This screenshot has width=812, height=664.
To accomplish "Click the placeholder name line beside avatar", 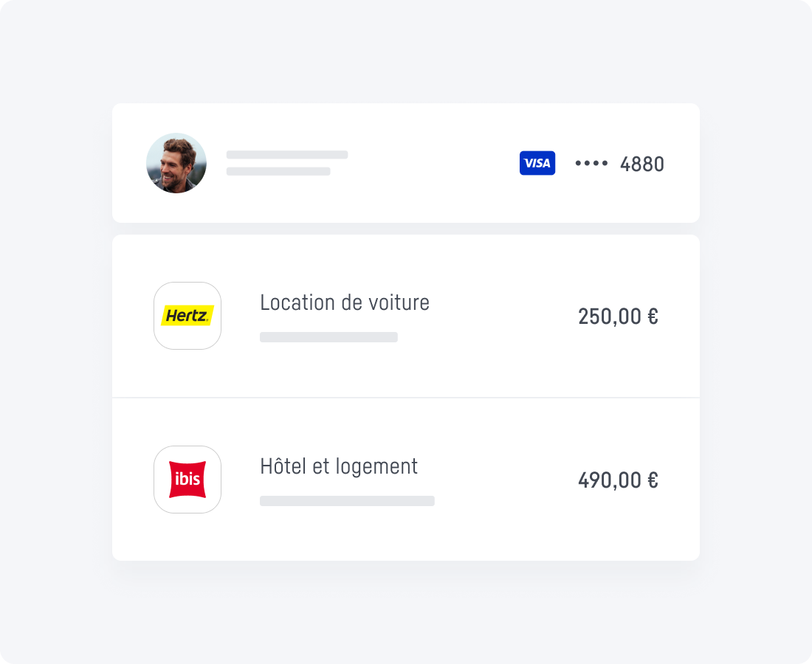I will (x=287, y=155).
